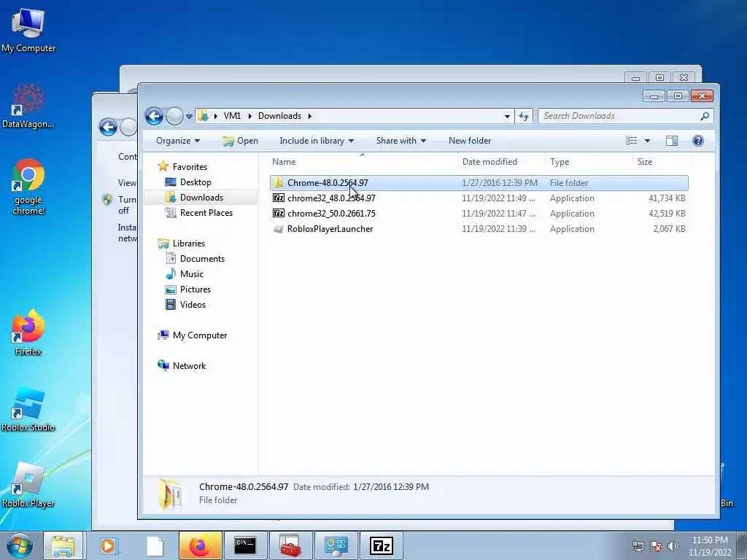Select RobloxPlayerLauncher file
The width and height of the screenshot is (747, 560).
pos(479,228)
